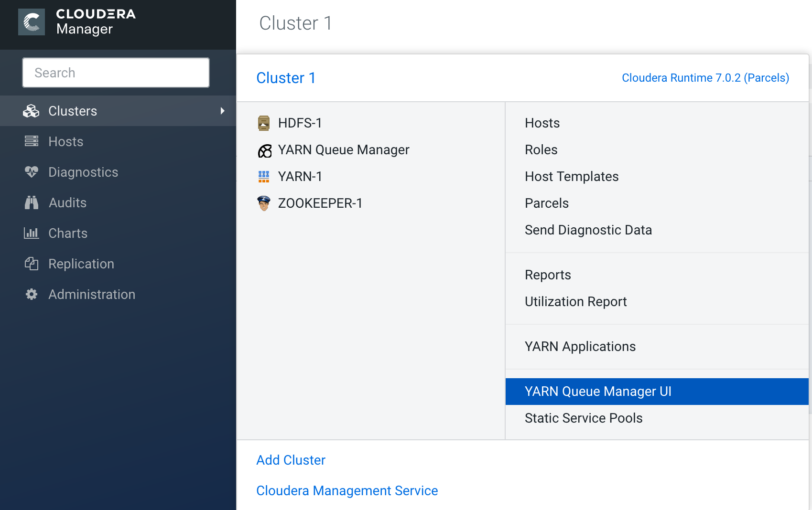Viewport: 812px width, 510px height.
Task: Open the Utilization Report
Action: (575, 302)
